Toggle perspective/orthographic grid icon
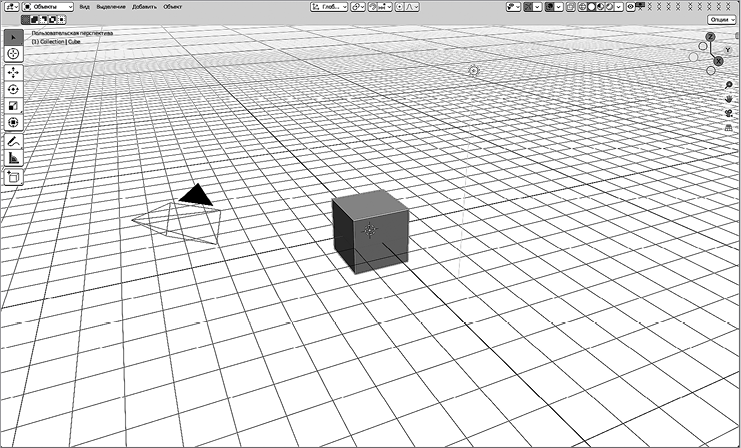 click(x=729, y=127)
